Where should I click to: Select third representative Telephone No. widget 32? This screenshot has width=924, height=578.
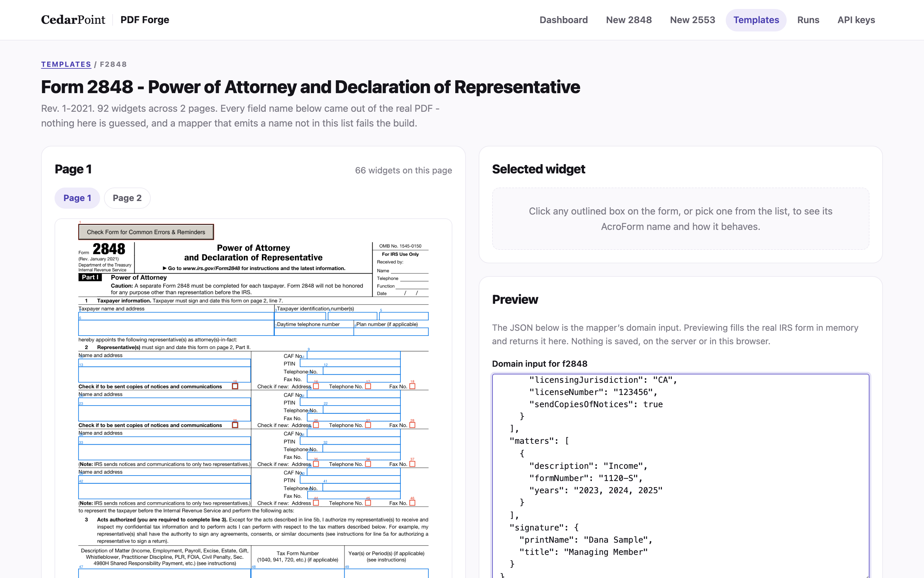pos(362,449)
